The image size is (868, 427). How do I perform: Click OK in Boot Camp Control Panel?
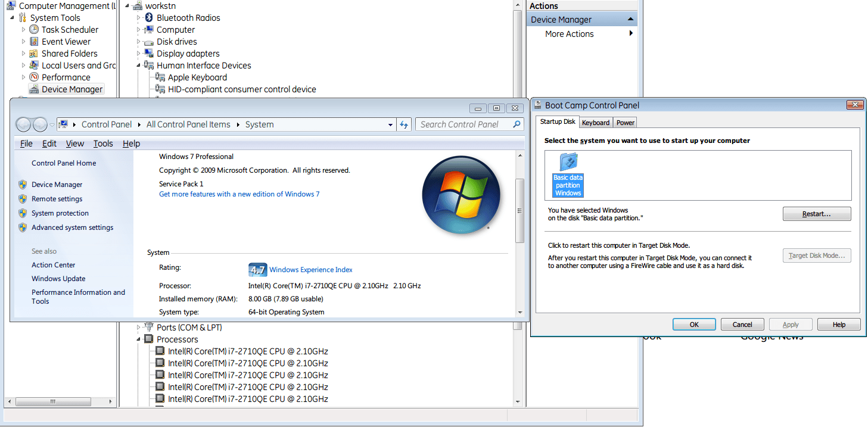point(694,325)
